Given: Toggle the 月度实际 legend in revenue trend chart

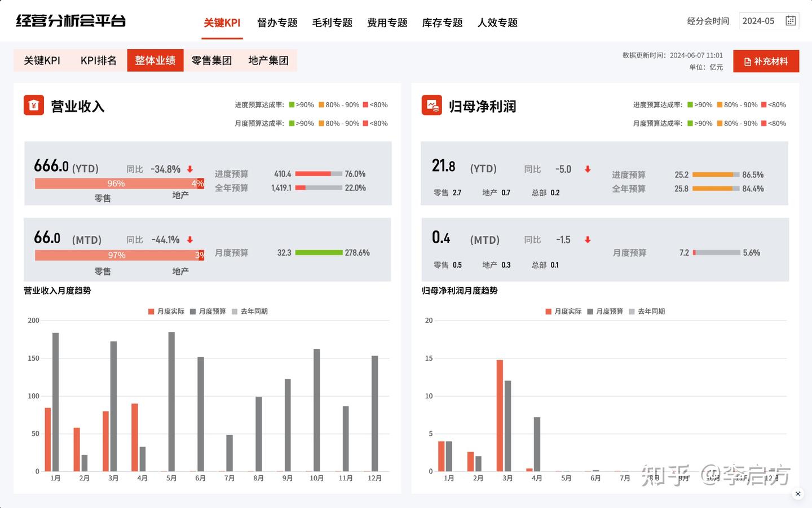Looking at the screenshot, I should click(166, 311).
